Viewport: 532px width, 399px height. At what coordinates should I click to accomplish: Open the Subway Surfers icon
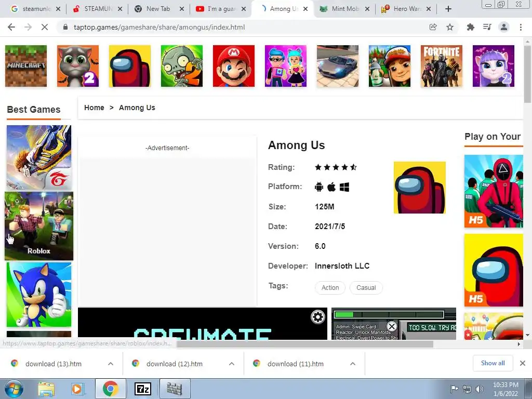pos(390,66)
